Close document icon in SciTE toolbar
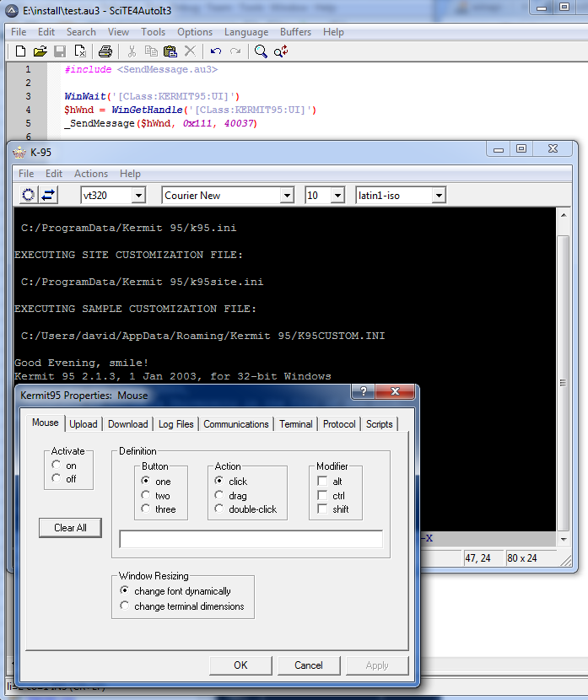Image resolution: width=588 pixels, height=700 pixels. (80, 51)
